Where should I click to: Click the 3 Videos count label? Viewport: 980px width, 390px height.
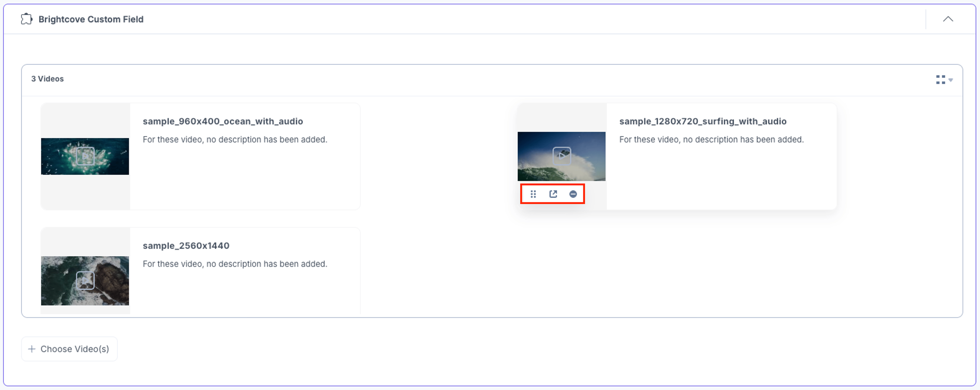point(47,79)
